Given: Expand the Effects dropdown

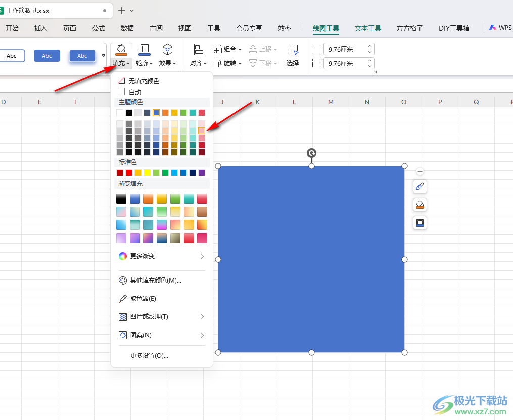Looking at the screenshot, I should [x=174, y=63].
